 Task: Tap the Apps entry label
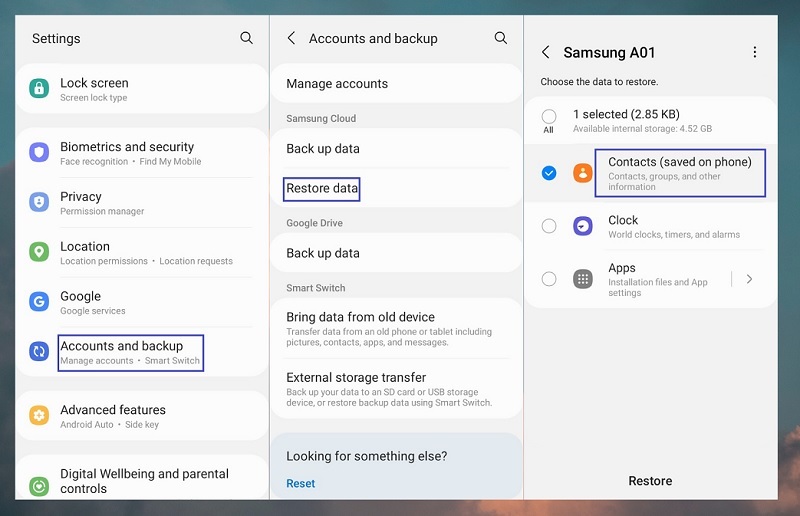(621, 268)
